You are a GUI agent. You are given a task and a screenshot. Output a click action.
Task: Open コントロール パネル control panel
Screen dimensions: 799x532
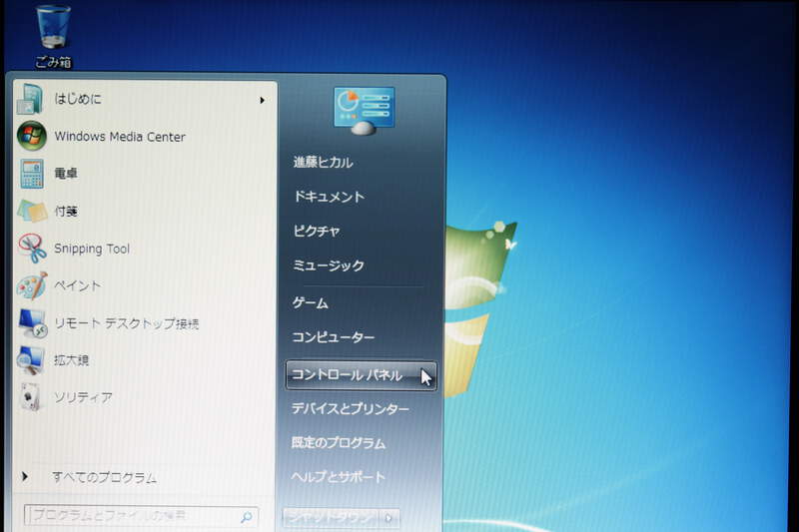pyautogui.click(x=362, y=375)
